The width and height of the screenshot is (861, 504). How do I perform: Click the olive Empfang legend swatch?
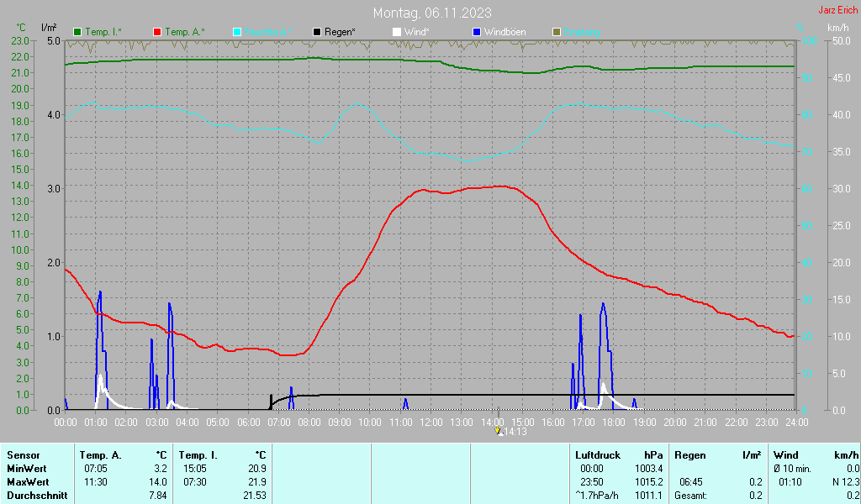(557, 32)
